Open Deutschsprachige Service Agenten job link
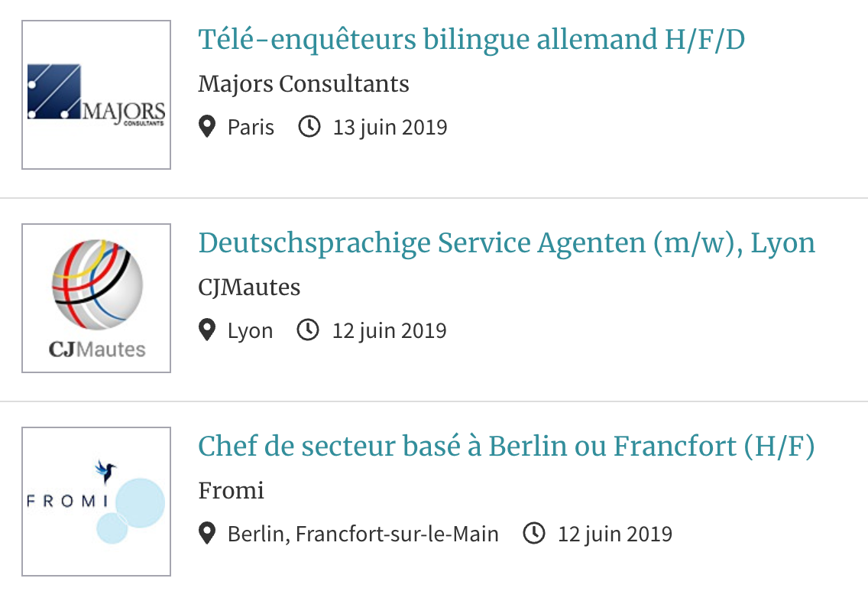Image resolution: width=868 pixels, height=601 pixels. 507,243
